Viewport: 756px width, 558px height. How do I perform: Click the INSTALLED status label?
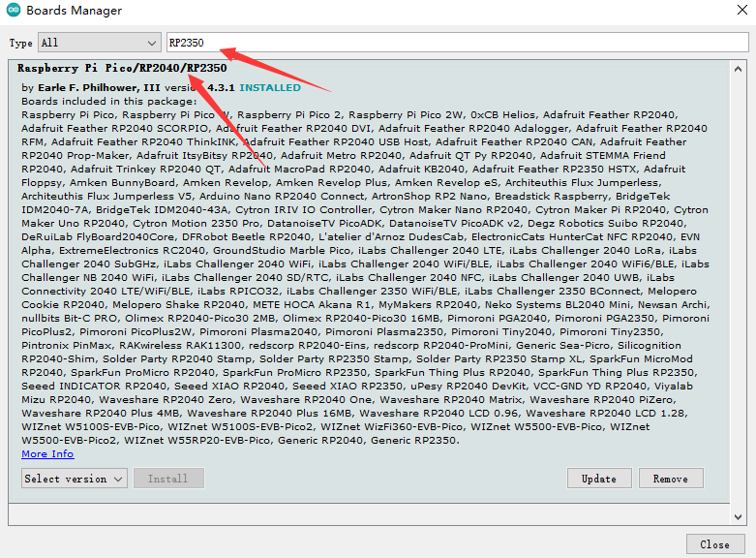point(270,88)
